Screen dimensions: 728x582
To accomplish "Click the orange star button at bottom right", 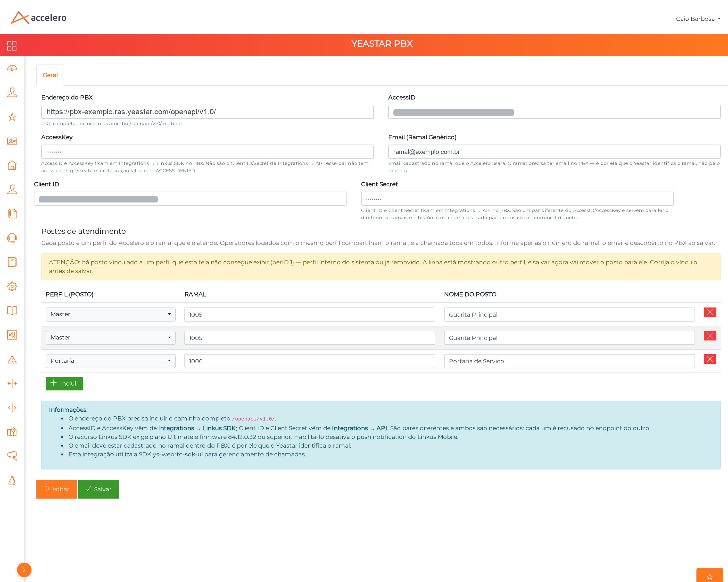I will coord(709,575).
